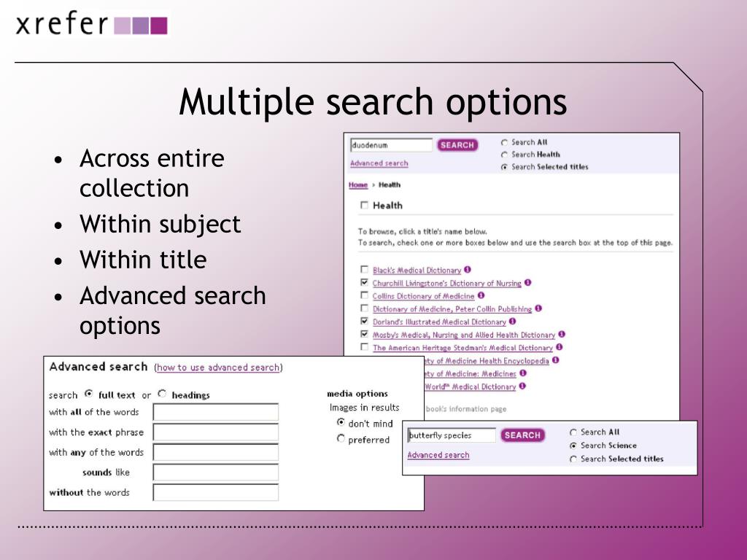Click SEARCH button next to duodenum
This screenshot has height=560, width=747.
point(457,145)
